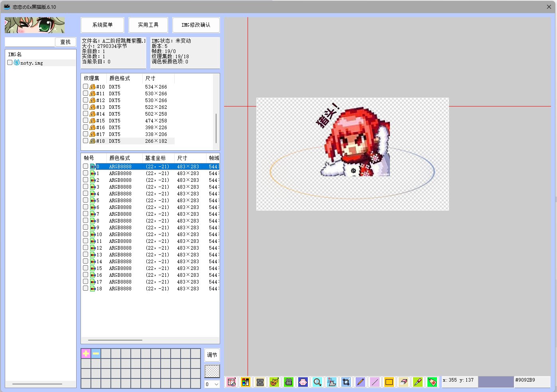Click the 查找 search button

click(x=65, y=42)
